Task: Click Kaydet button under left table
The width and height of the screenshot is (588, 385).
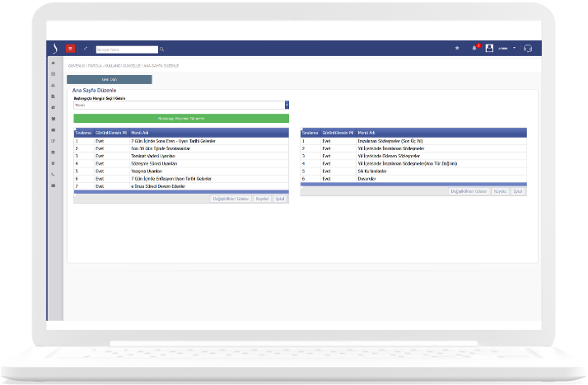Action: (262, 199)
